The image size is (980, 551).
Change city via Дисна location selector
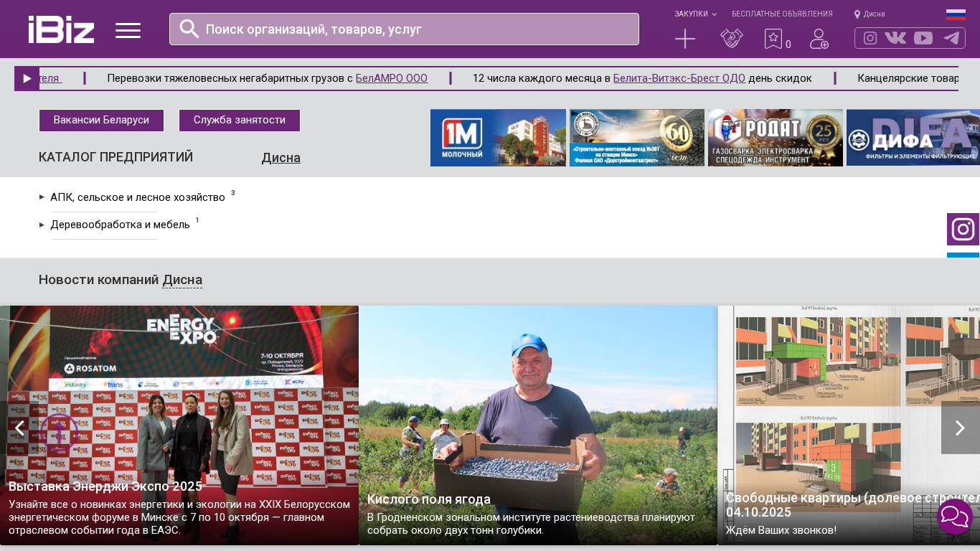[x=870, y=14]
